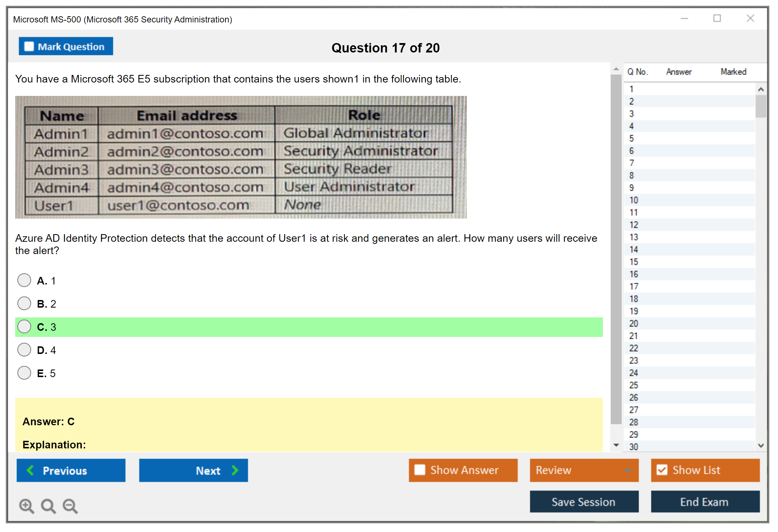The width and height of the screenshot is (778, 532).
Task: Jump to question 20 in list
Action: 634,324
